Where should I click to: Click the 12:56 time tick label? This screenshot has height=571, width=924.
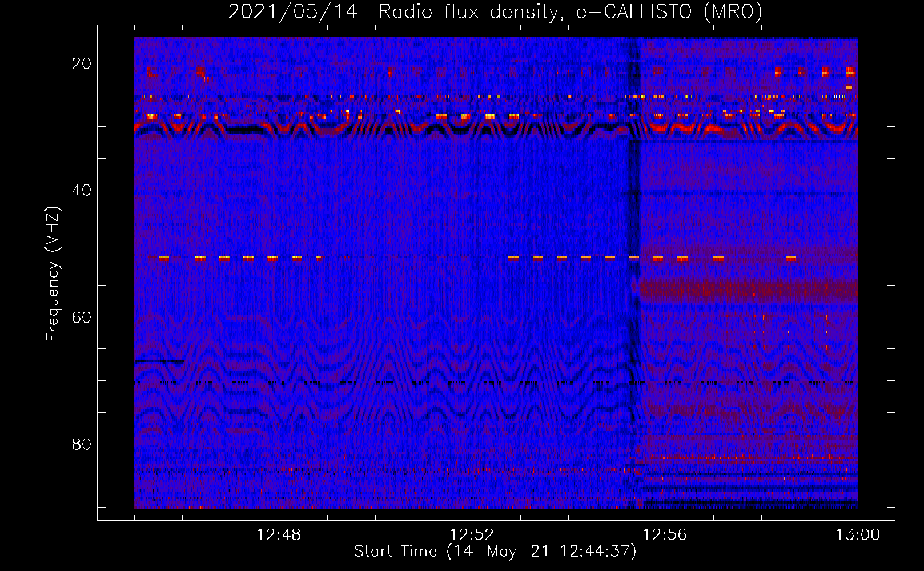coord(665,535)
